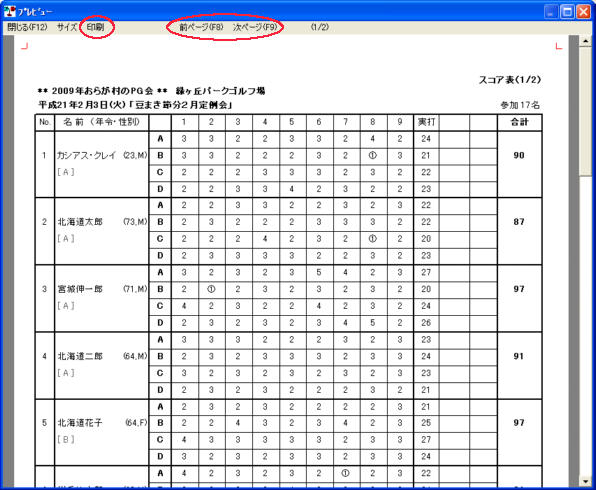Go to previous page with 前ページ(F8)
The image size is (596, 490).
(x=201, y=27)
